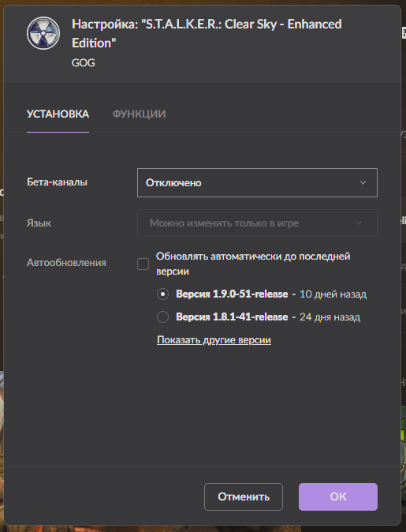Click the Автообновления label
The image size is (406, 532).
pyautogui.click(x=66, y=263)
